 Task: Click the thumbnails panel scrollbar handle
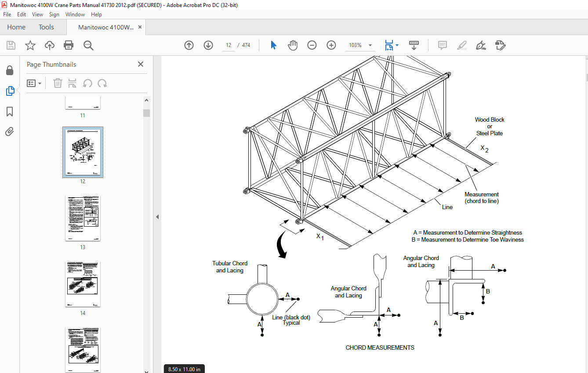(147, 113)
